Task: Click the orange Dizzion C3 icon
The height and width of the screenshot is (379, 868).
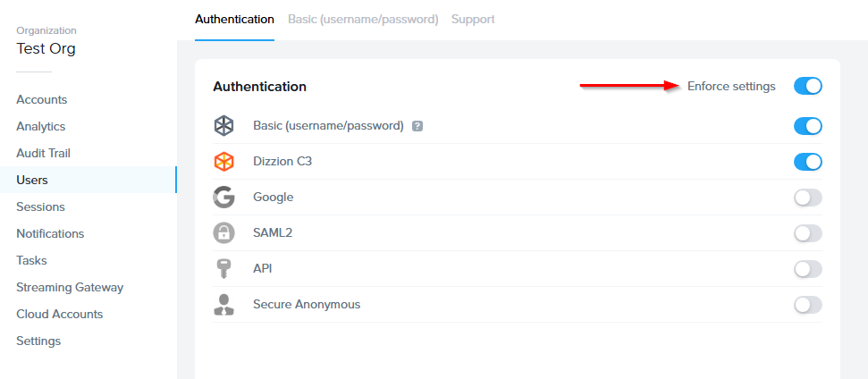Action: coord(223,162)
